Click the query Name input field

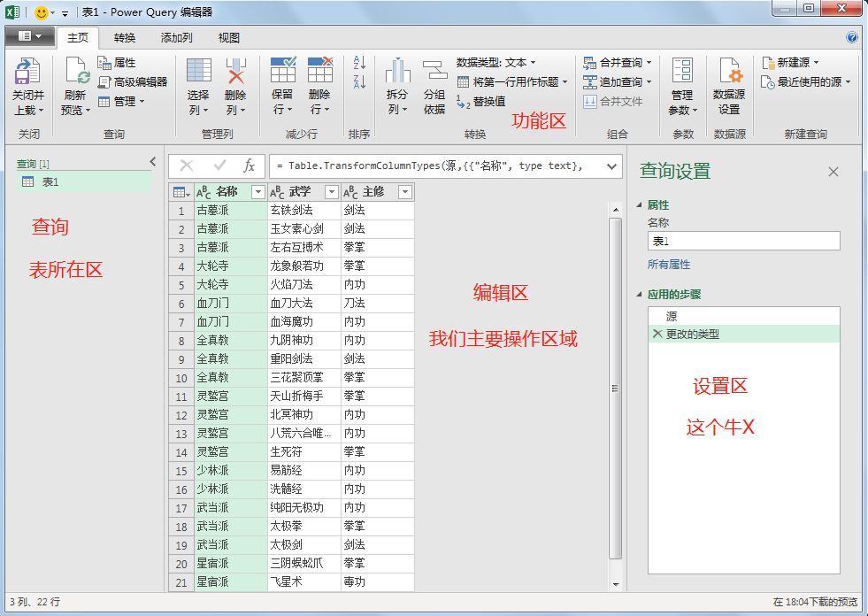(x=743, y=241)
